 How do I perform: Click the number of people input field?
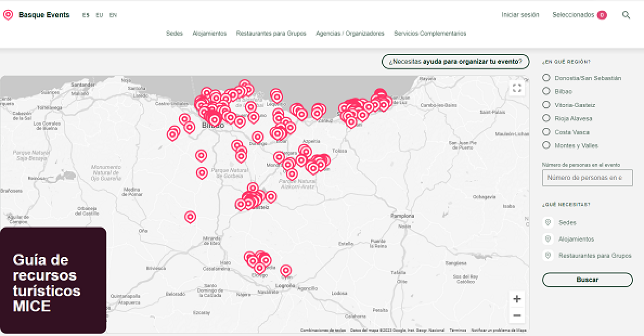click(x=587, y=178)
